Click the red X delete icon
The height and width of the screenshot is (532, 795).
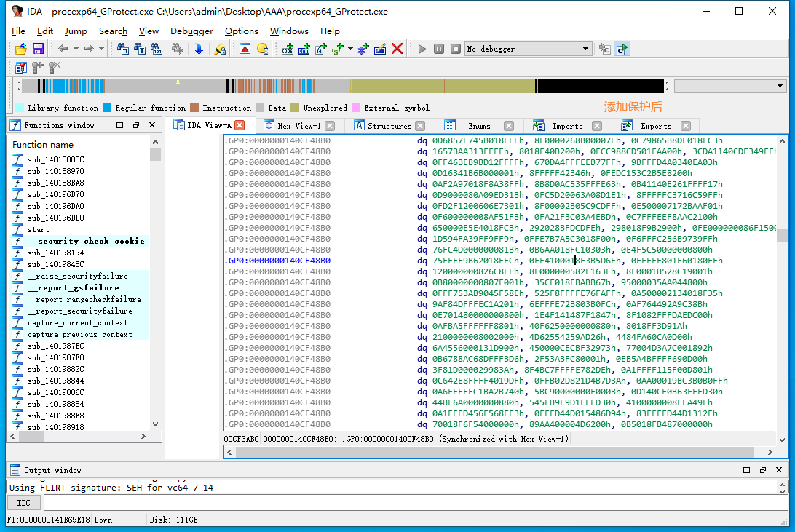point(397,49)
